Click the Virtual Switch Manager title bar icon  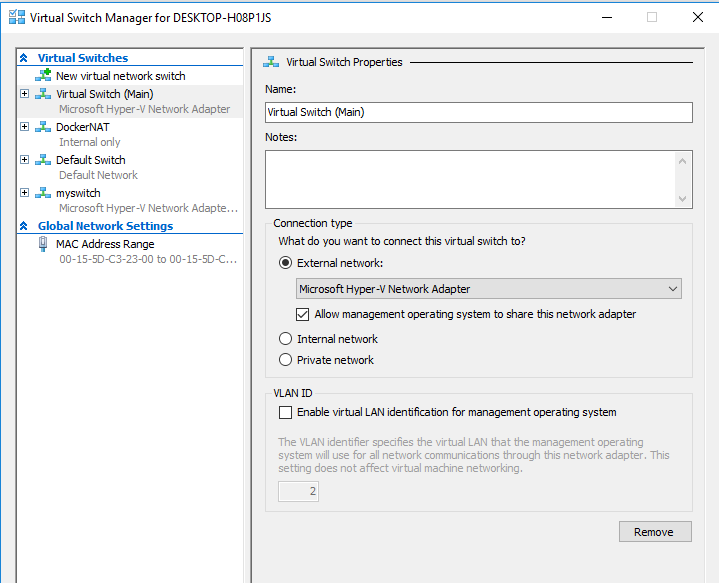(x=17, y=17)
